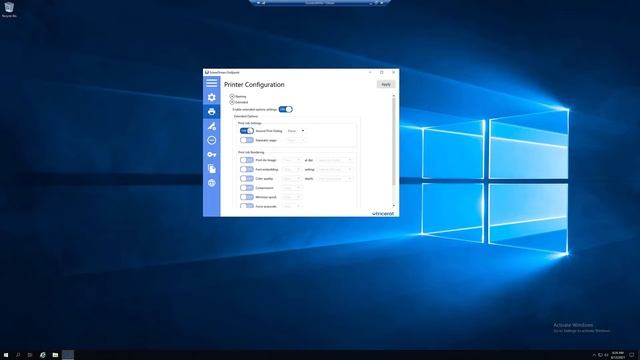Open the Second Print Dialog dropdown
Image resolution: width=640 pixels, height=360 pixels.
[296, 131]
